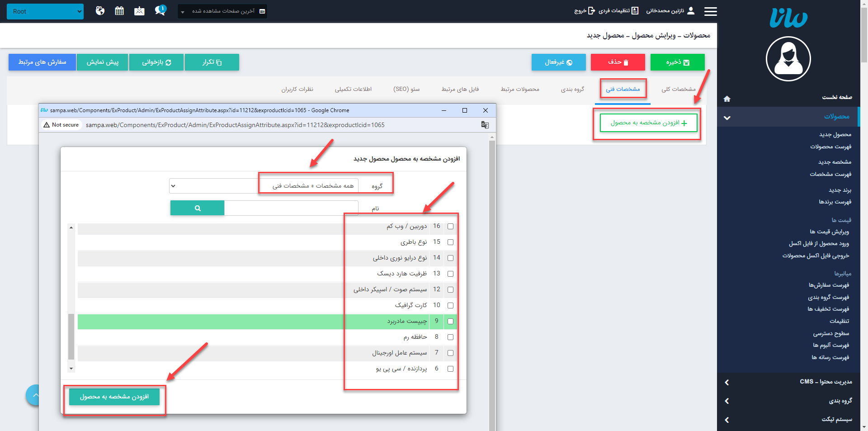Screen dimensions: 868x431
Task: Open chat messages notification icon
Action: point(160,10)
